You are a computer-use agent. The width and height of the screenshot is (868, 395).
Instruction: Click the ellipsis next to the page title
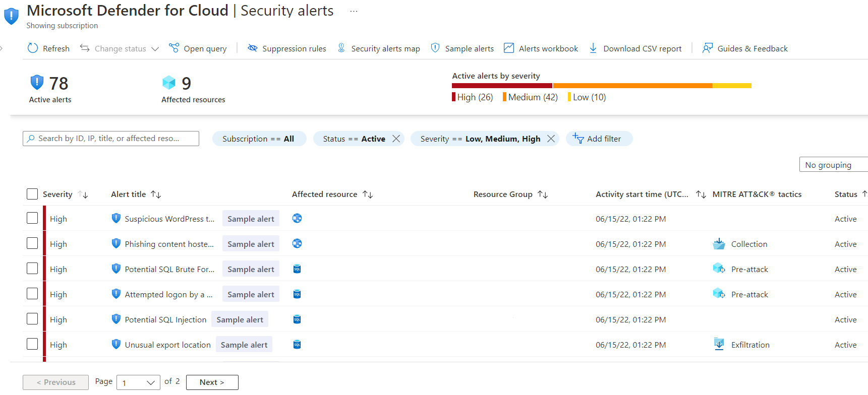click(354, 11)
